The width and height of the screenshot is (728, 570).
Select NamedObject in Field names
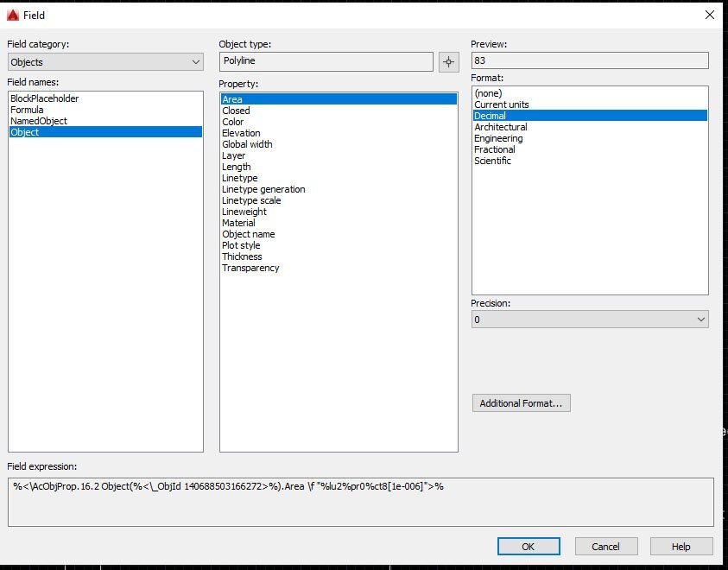pos(39,121)
